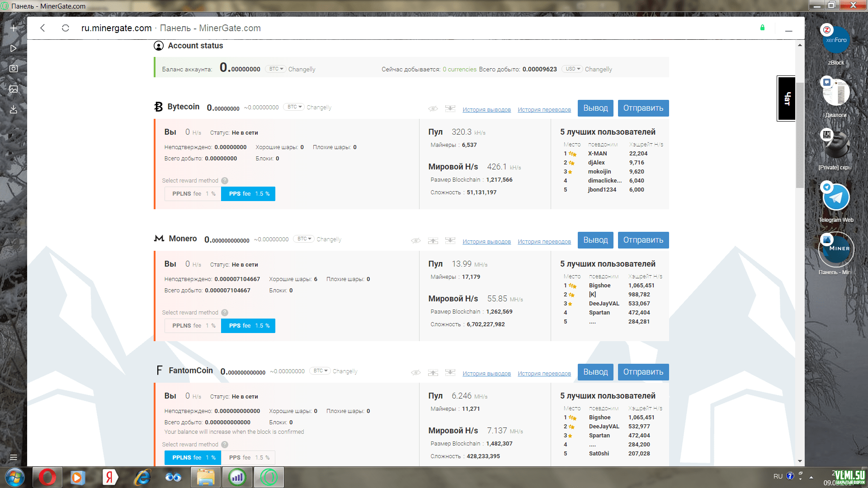Screen dimensions: 868x488
Task: Select PPS fee 1.5% for Monero
Action: coord(248,326)
